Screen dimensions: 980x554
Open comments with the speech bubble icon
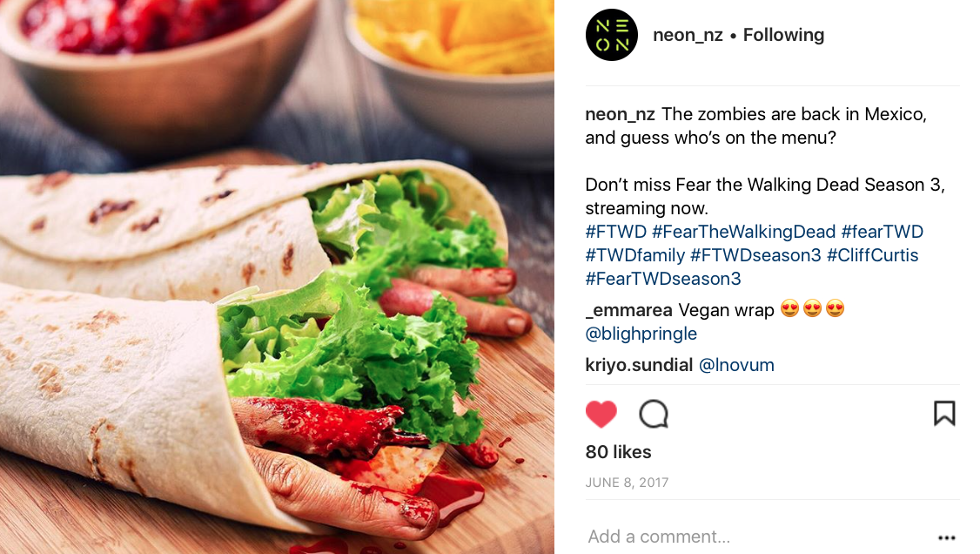tap(654, 414)
